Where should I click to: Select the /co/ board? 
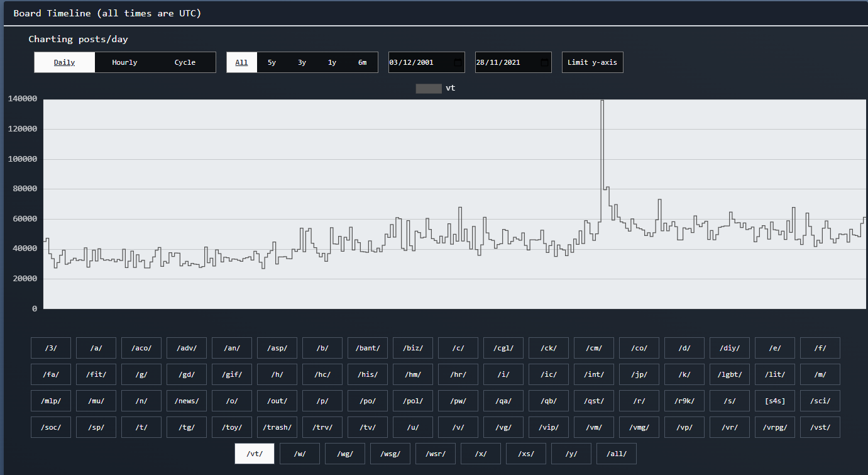639,348
